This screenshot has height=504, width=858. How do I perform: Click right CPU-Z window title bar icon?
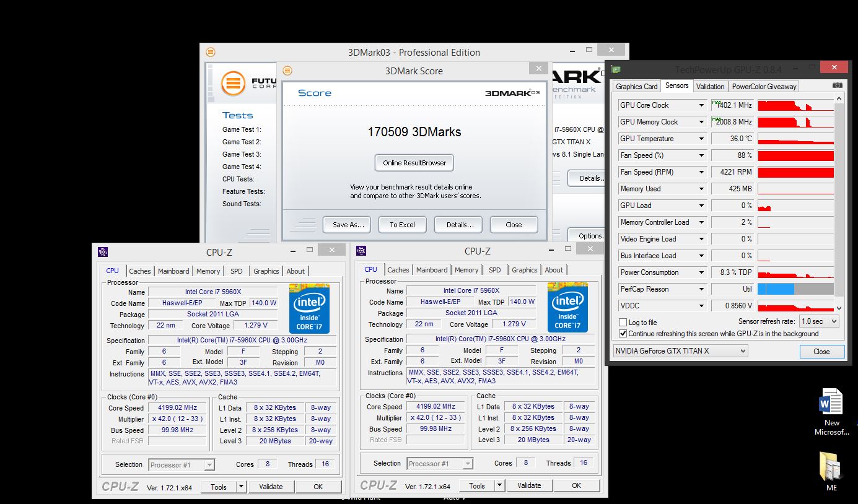[361, 250]
